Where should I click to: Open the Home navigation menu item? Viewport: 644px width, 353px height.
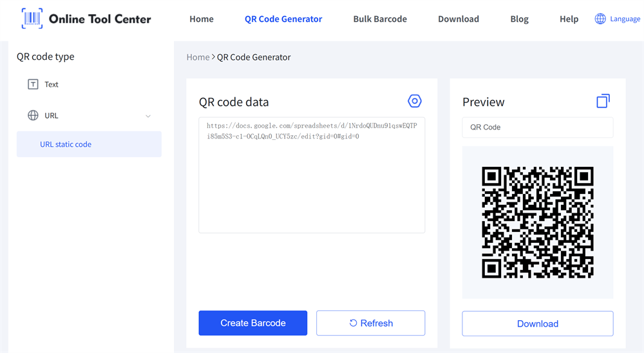coord(202,19)
